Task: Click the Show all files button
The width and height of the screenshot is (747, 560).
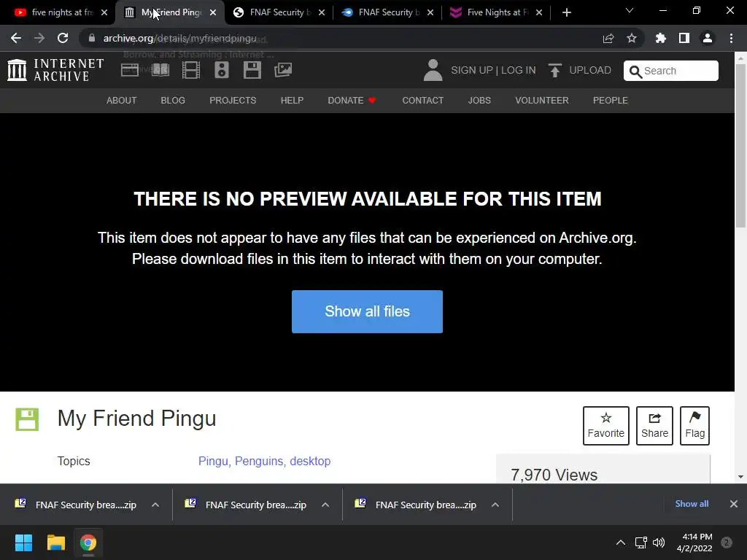Action: click(x=368, y=311)
